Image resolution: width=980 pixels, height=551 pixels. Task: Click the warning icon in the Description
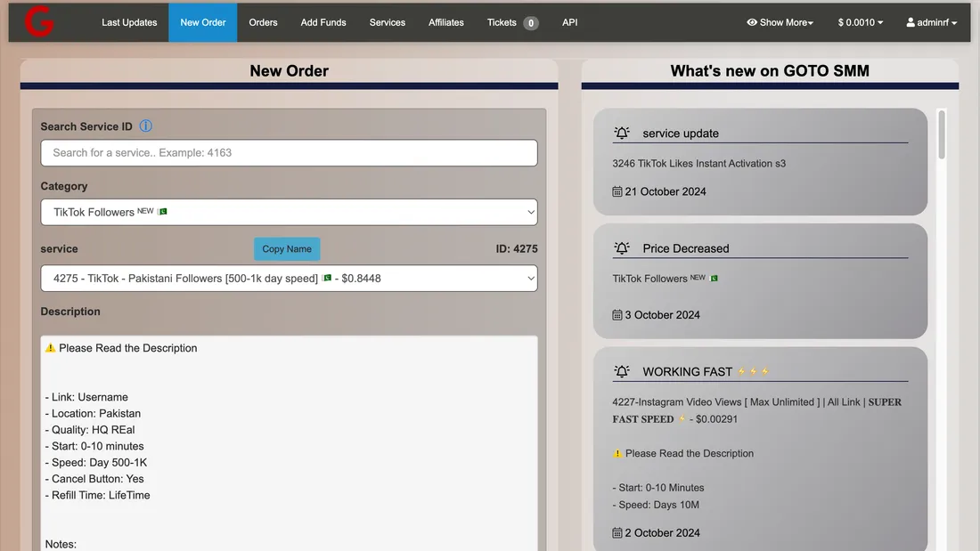(x=51, y=348)
